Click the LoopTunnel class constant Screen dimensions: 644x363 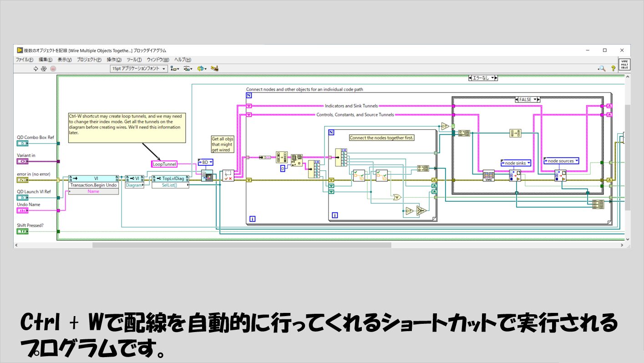164,164
